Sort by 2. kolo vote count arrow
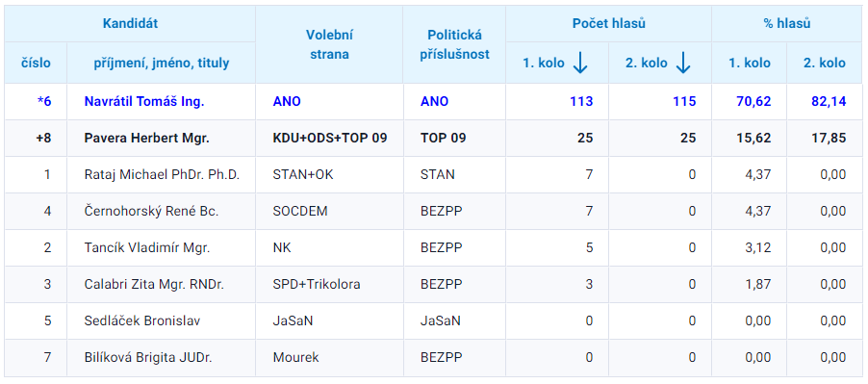Viewport: 868px width, 384px height. [x=683, y=64]
